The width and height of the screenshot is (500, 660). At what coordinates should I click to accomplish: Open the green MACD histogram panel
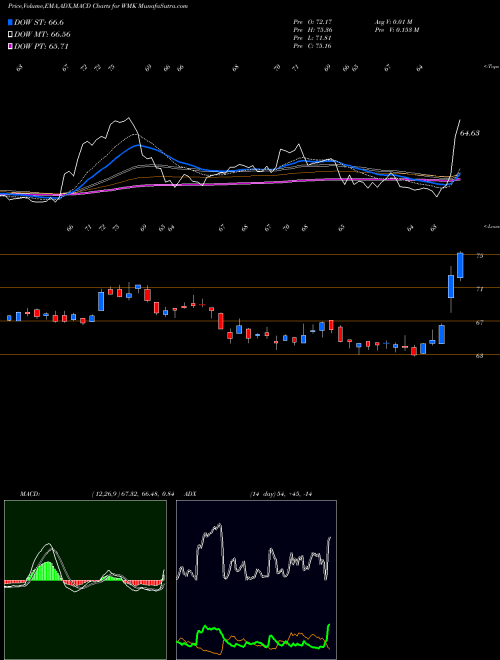(x=85, y=580)
